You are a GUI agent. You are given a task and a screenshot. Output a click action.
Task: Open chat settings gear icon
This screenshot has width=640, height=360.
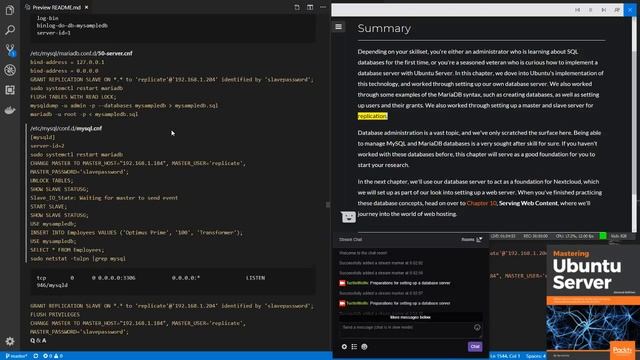pos(344,347)
